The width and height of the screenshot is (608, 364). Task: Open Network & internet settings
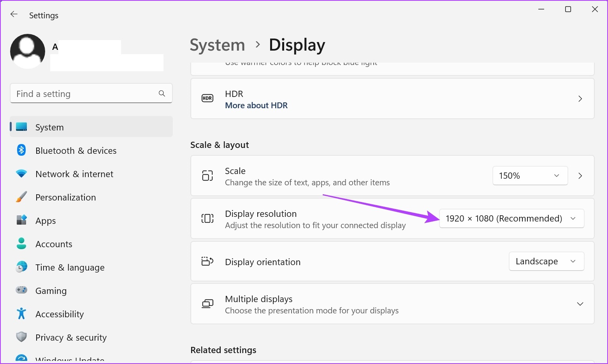click(x=91, y=174)
